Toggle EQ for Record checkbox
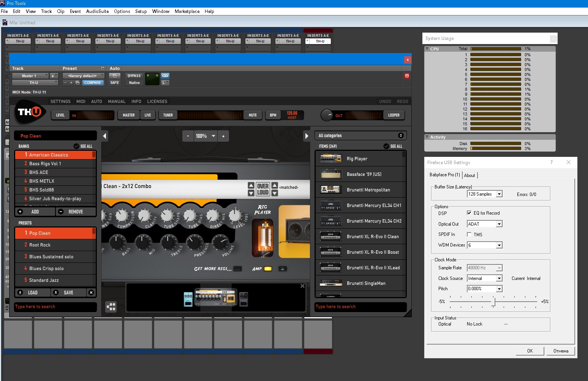The height and width of the screenshot is (381, 588). pyautogui.click(x=469, y=213)
